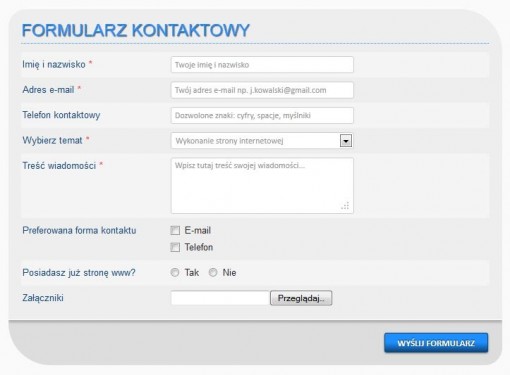510x375 pixels.
Task: Click the 'Imię i nazwisko' name input field
Action: click(262, 65)
